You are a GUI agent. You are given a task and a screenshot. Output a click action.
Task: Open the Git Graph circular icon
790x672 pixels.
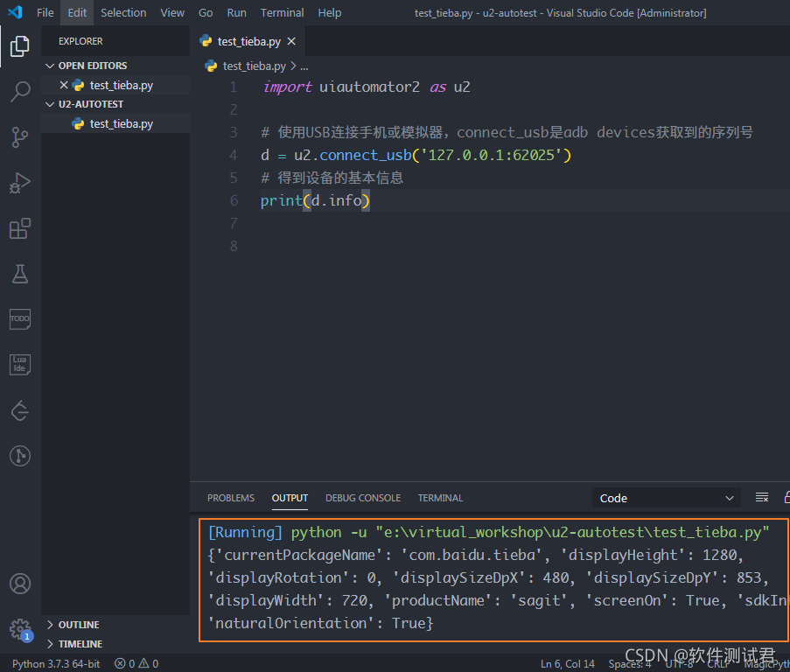tap(19, 456)
